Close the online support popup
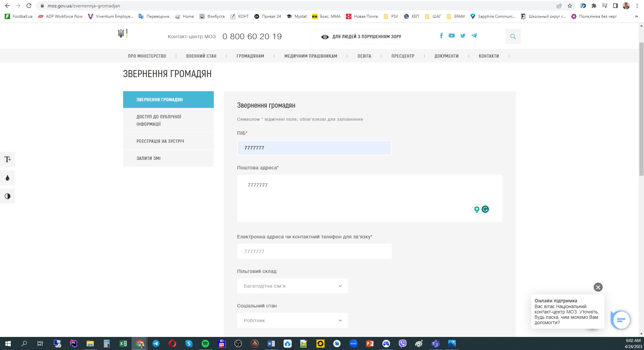 [x=598, y=287]
